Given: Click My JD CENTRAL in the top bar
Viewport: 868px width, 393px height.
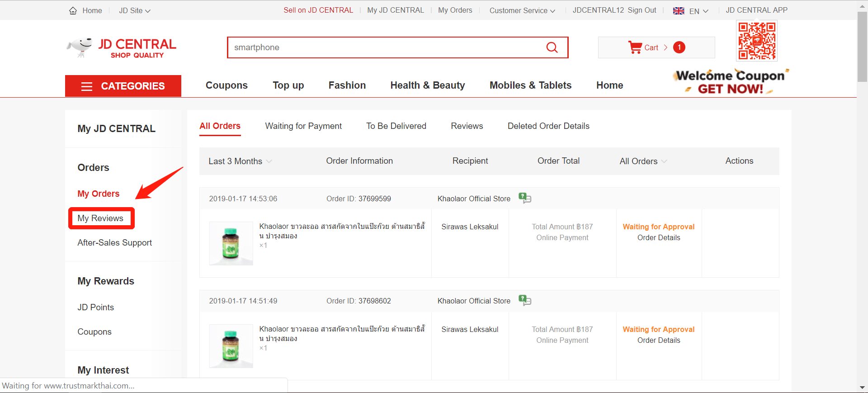Looking at the screenshot, I should (x=396, y=10).
